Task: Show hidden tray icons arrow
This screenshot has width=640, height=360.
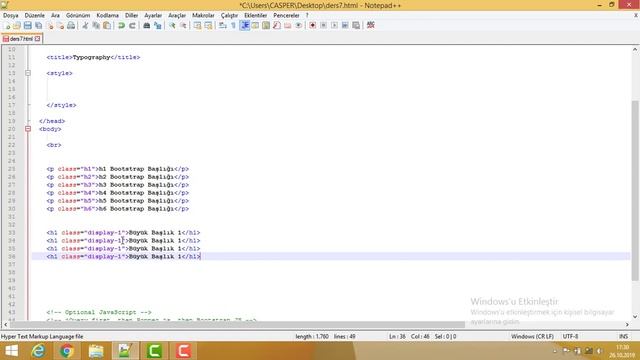Action: coord(555,351)
